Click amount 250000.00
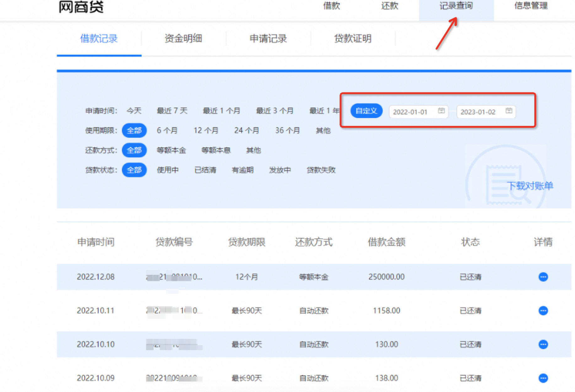 click(x=386, y=277)
